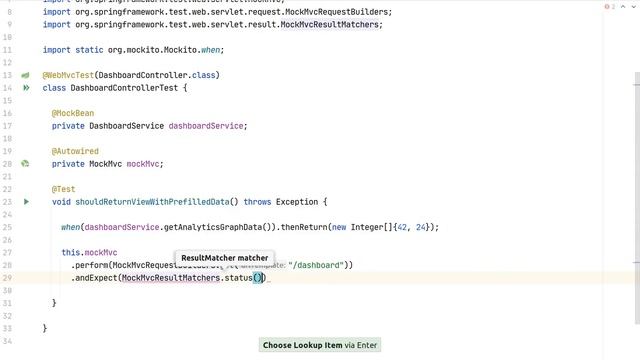
Task: Click the error indicator in the editor's top-right corner
Action: 609,7
